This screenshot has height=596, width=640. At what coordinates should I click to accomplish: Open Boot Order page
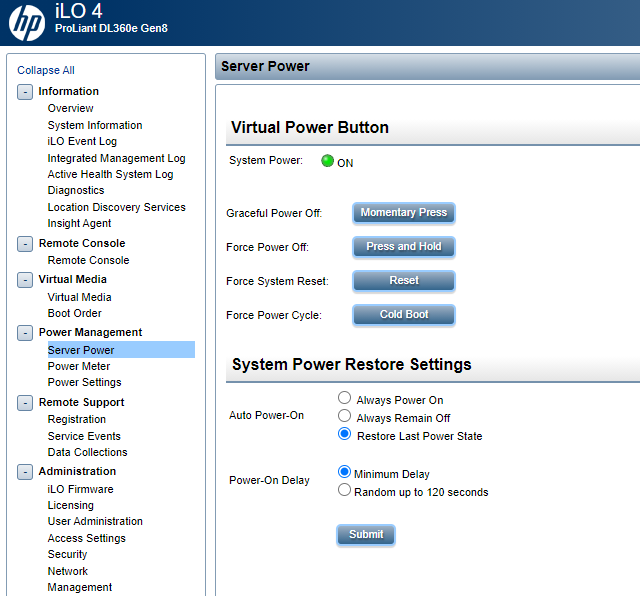[74, 313]
